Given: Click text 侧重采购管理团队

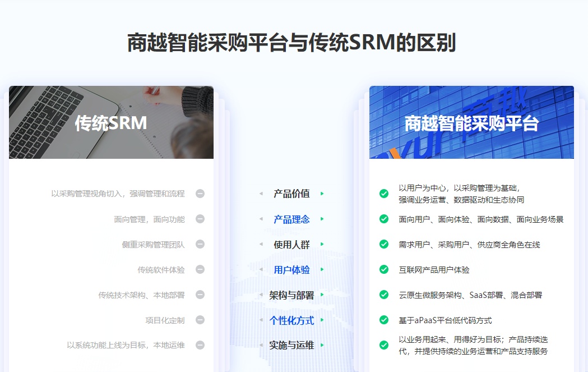Looking at the screenshot, I should 153,245.
